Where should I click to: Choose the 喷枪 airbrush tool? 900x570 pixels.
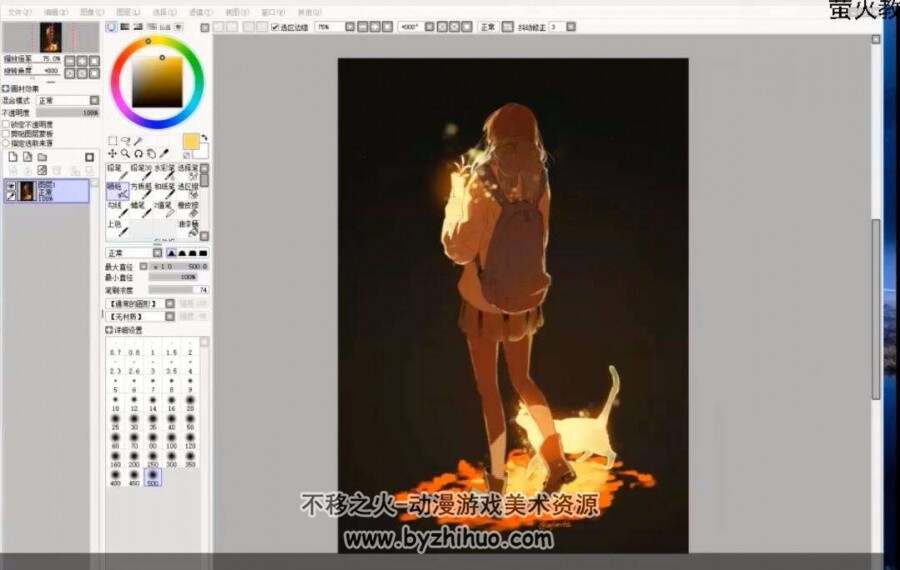click(117, 191)
